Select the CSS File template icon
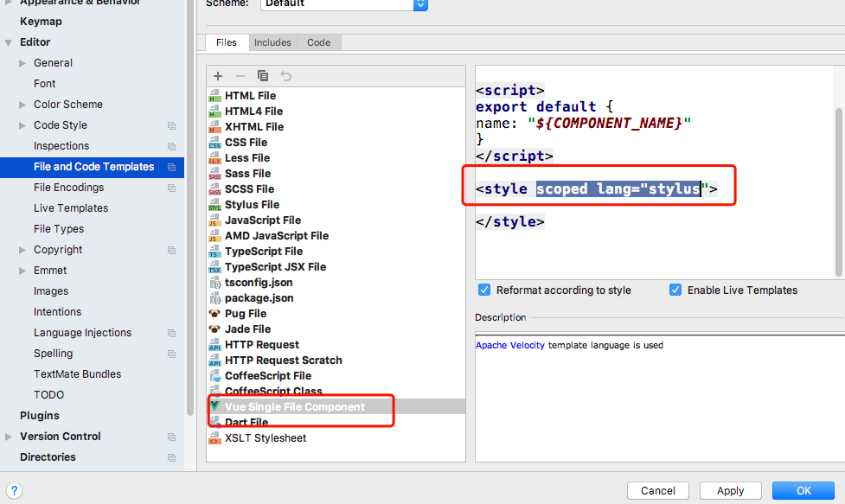 pyautogui.click(x=214, y=143)
